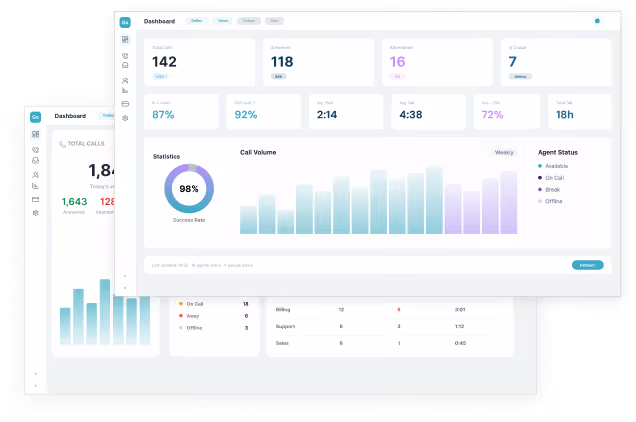The image size is (636, 422).
Task: Click blue status dot in front window header
Action: (597, 21)
